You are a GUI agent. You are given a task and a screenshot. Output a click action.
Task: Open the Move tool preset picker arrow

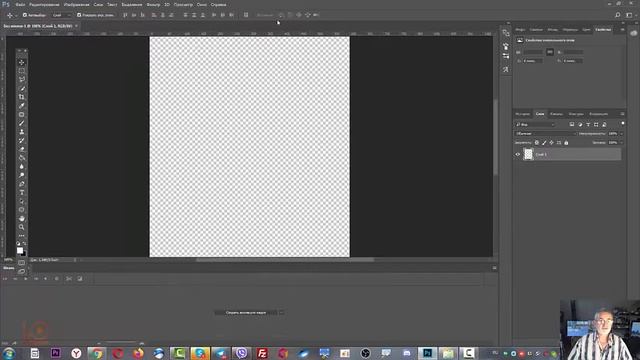point(16,15)
